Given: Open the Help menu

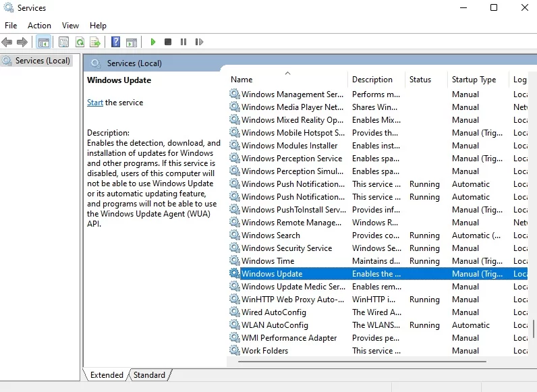Looking at the screenshot, I should coord(98,26).
